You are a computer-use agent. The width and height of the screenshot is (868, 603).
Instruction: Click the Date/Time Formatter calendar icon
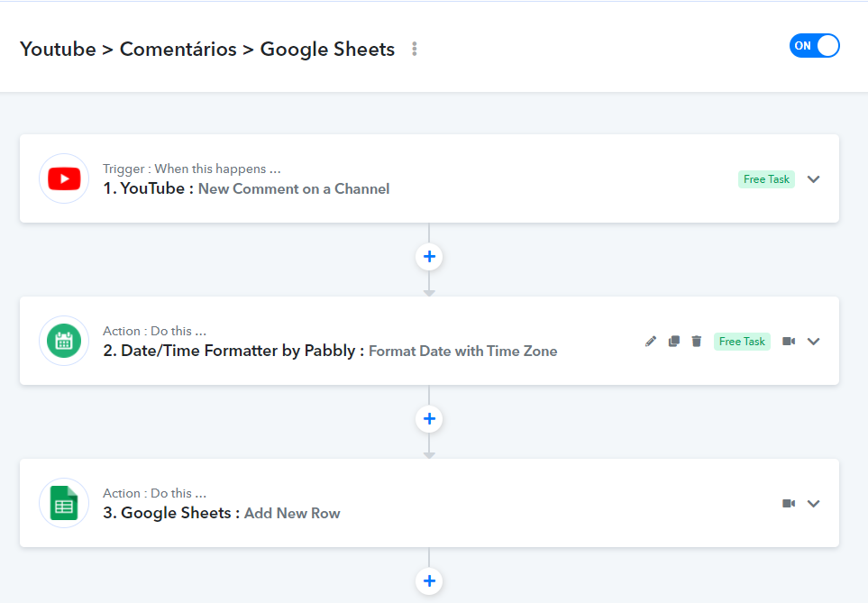(x=64, y=341)
